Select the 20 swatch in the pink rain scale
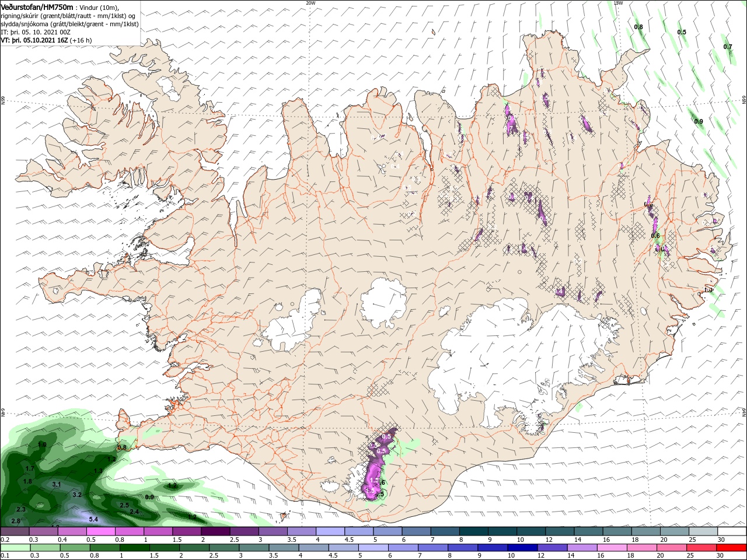747x560 pixels. coord(672,548)
